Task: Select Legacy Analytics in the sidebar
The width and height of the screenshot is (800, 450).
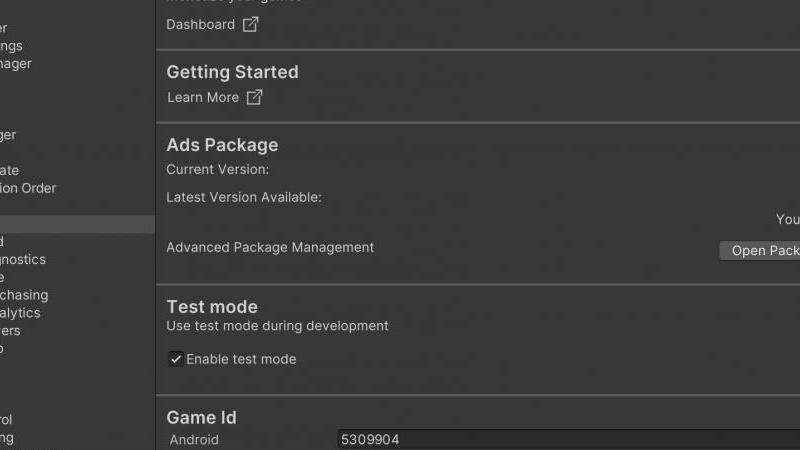Action: [20, 313]
